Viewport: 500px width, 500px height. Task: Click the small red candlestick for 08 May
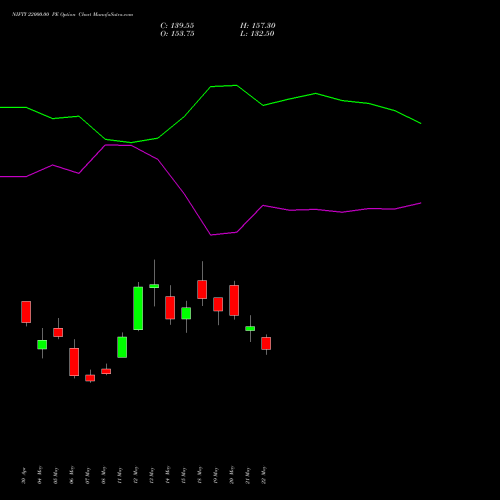[106, 371]
